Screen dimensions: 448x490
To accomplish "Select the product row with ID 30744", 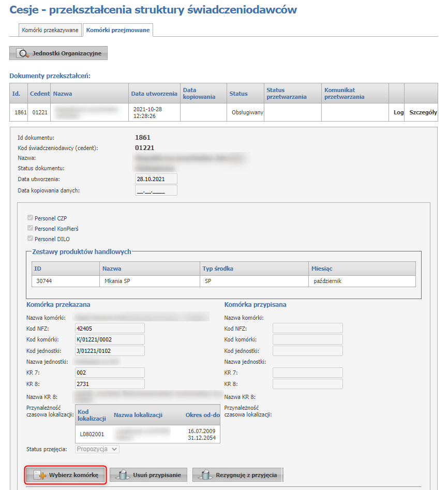I will coord(223,281).
